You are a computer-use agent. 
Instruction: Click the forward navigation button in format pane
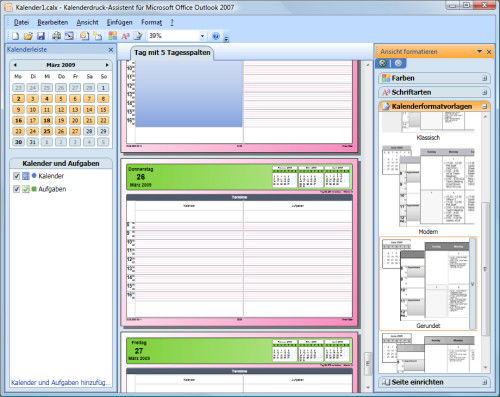point(398,63)
